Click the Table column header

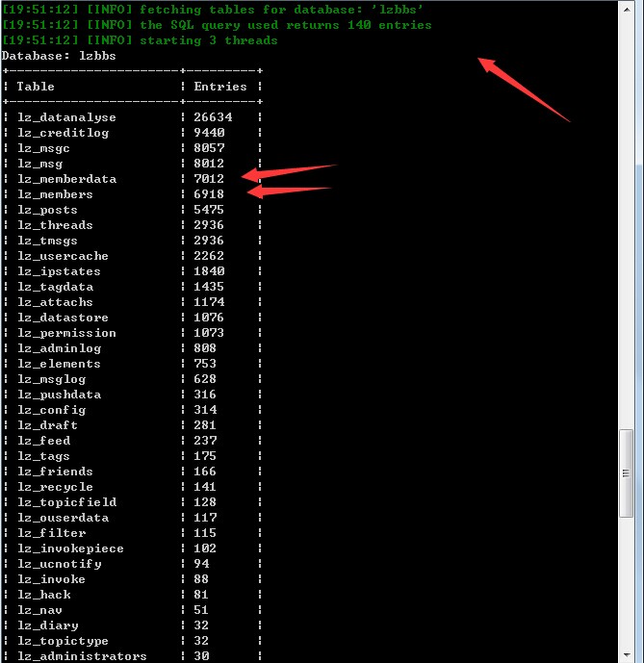click(36, 87)
